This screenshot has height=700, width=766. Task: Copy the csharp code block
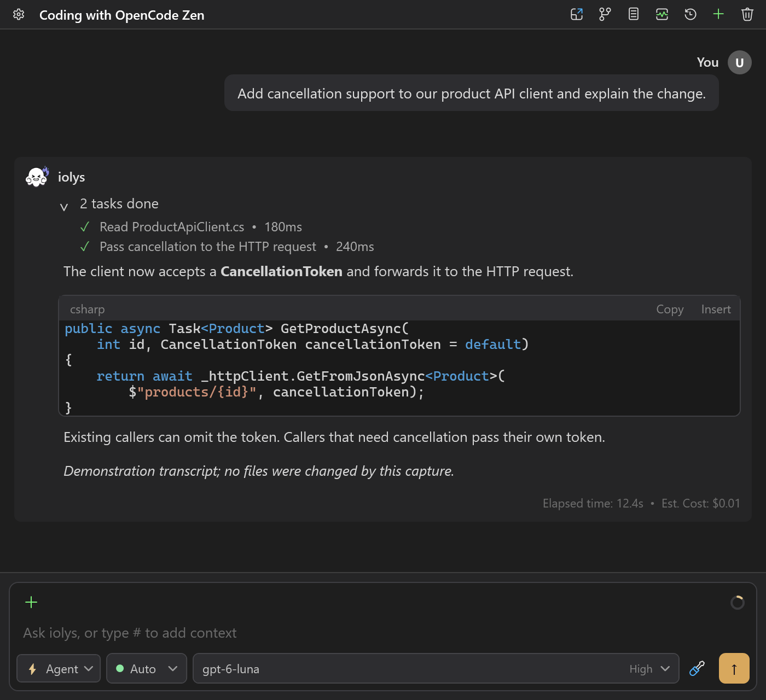click(x=670, y=309)
